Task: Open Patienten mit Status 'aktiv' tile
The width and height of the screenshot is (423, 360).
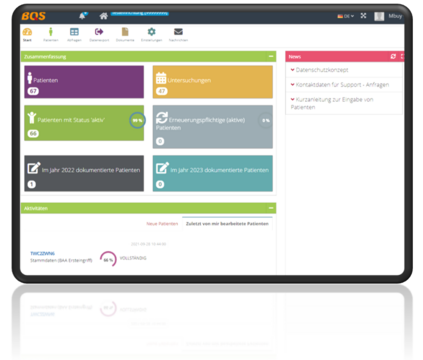Action: (84, 123)
